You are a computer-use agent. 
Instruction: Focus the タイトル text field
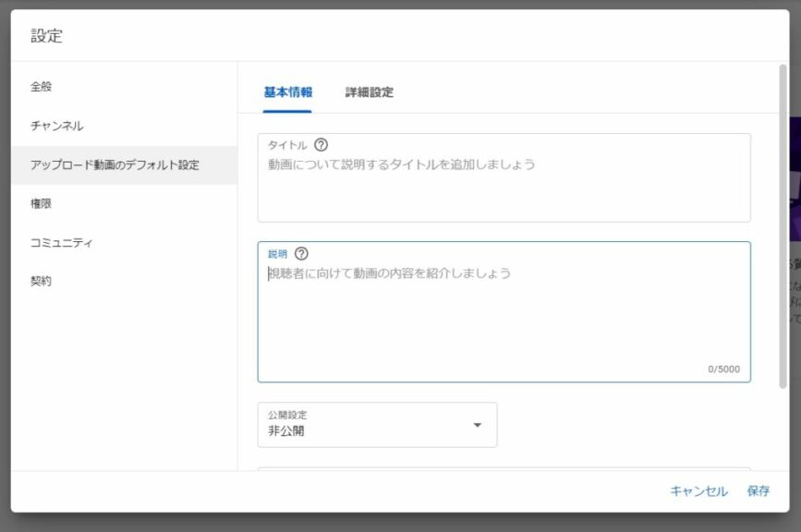coord(504,185)
